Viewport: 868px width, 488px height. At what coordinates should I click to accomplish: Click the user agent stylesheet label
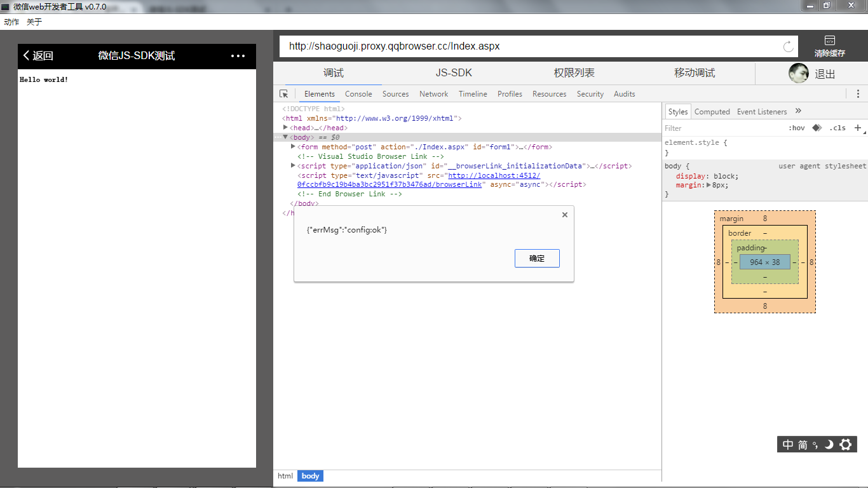822,166
